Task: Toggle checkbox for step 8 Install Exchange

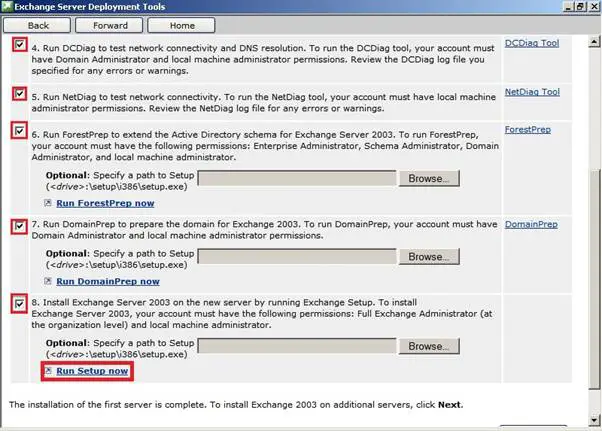Action: coord(19,304)
